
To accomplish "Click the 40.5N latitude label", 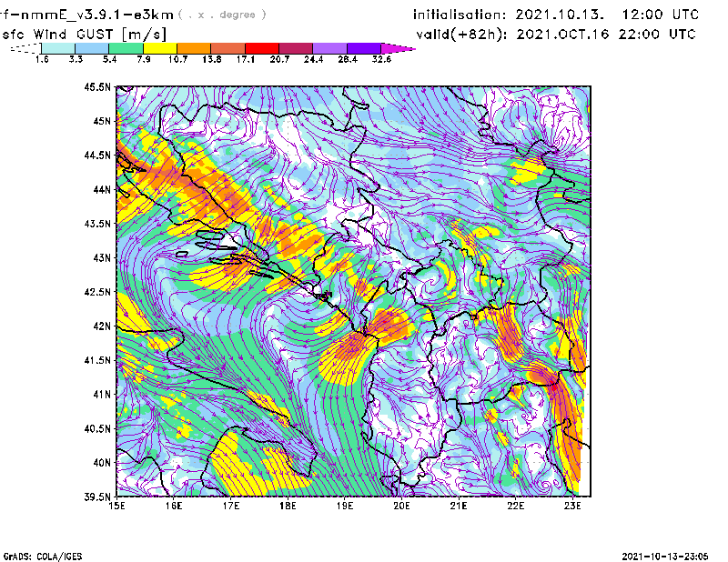I will [x=97, y=428].
